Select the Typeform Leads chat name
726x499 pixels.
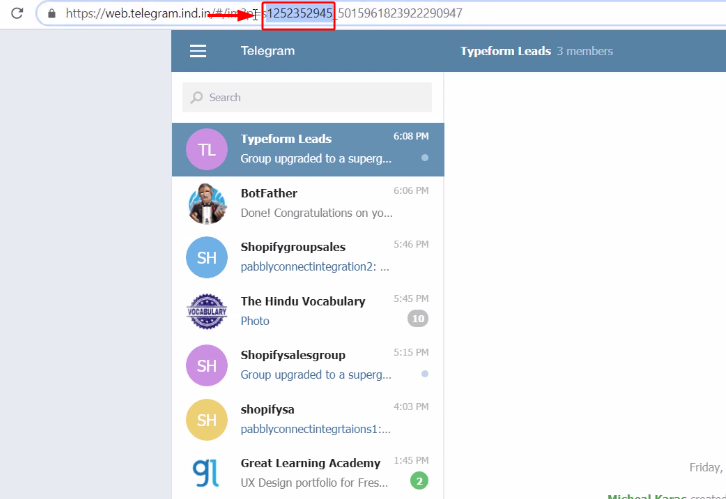pyautogui.click(x=286, y=139)
